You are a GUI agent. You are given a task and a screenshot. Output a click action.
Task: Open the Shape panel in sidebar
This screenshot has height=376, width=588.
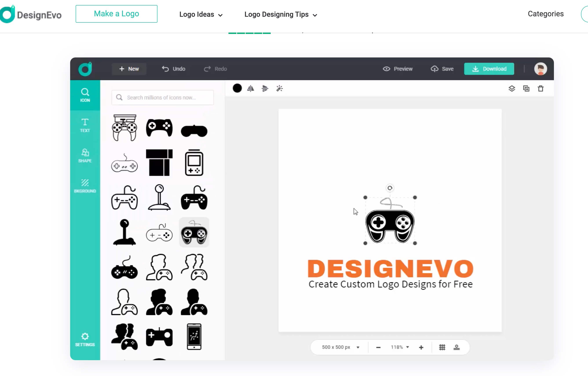pyautogui.click(x=85, y=155)
